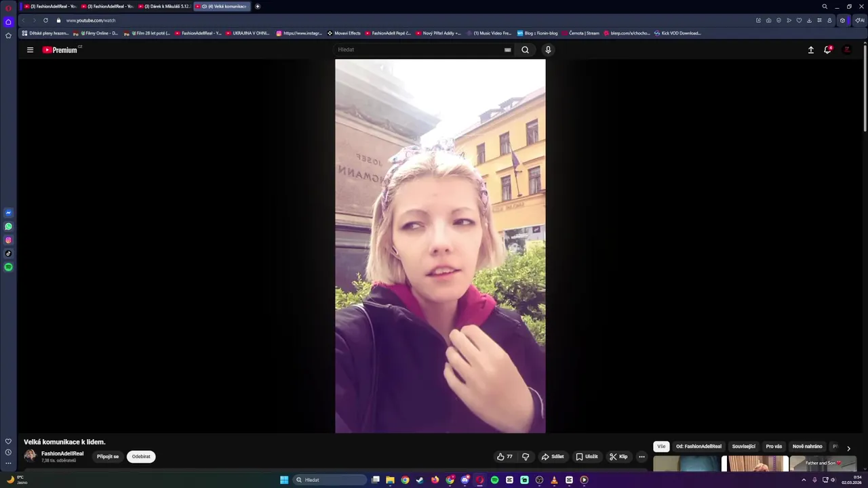Open sidebar heart pinboards icon
This screenshot has height=488, width=868.
[x=8, y=441]
